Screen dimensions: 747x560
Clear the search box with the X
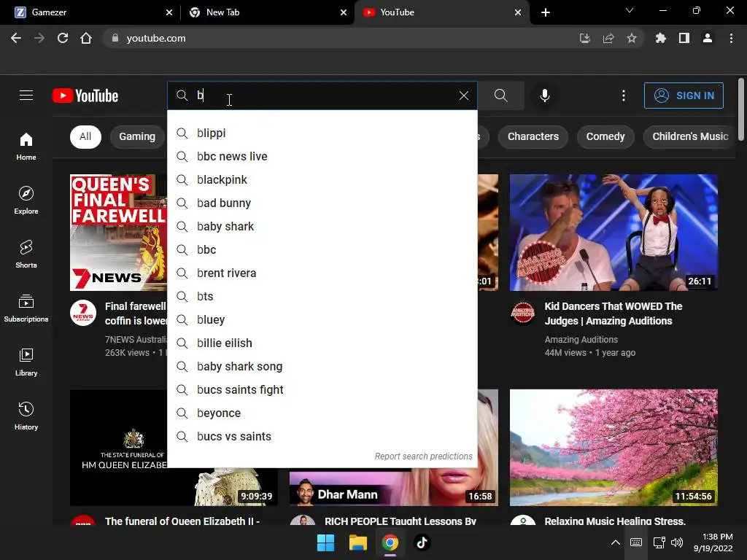[463, 96]
